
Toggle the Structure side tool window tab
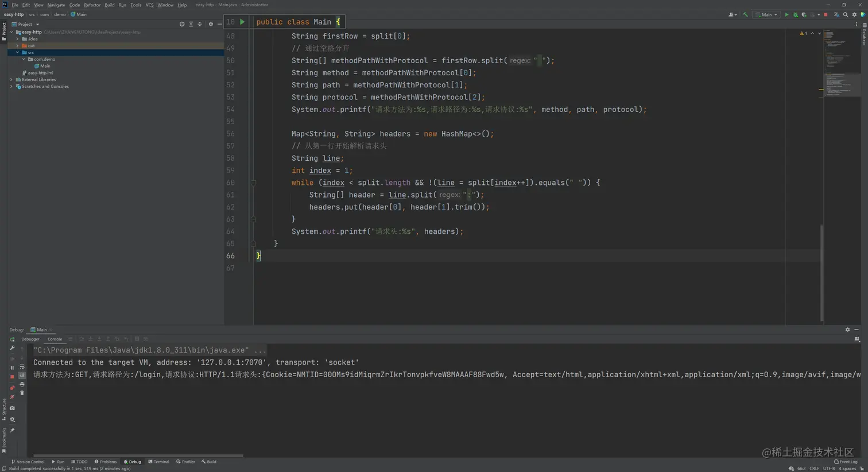pos(3,410)
